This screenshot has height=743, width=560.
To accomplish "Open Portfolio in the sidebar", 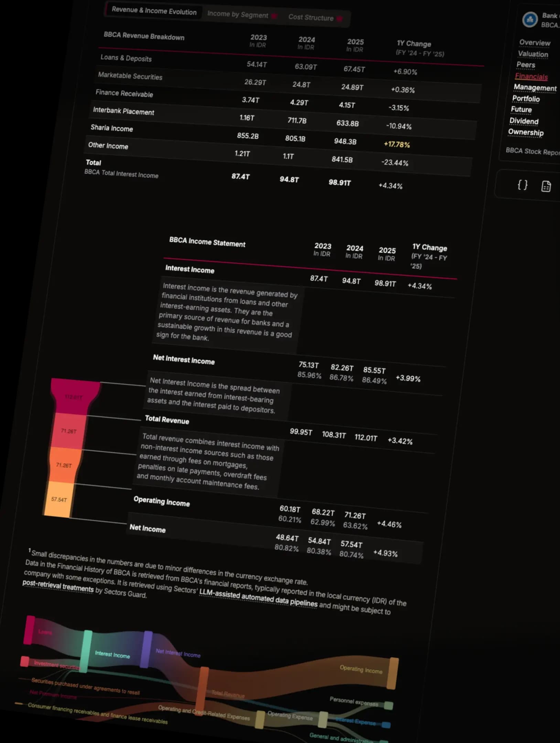I will 526,99.
